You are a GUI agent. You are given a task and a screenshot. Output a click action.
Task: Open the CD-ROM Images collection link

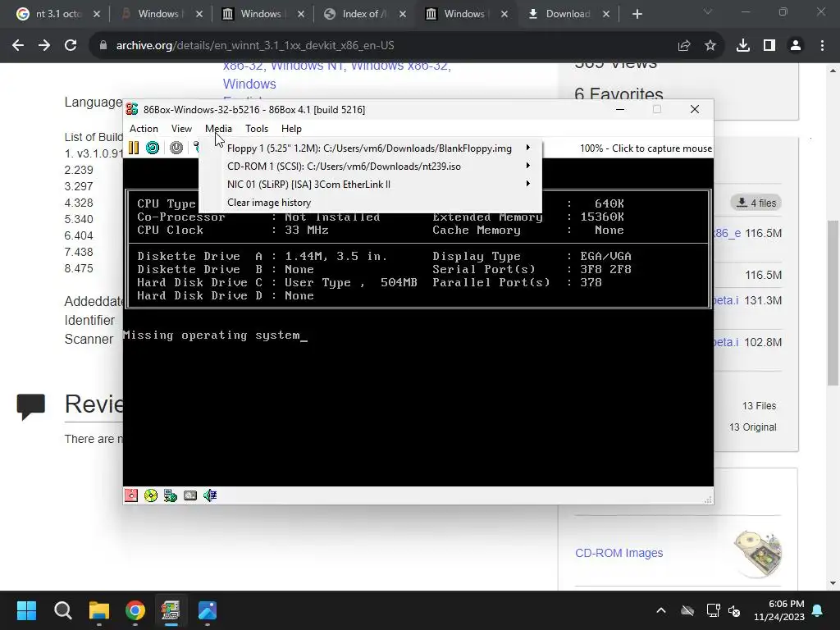(x=619, y=553)
